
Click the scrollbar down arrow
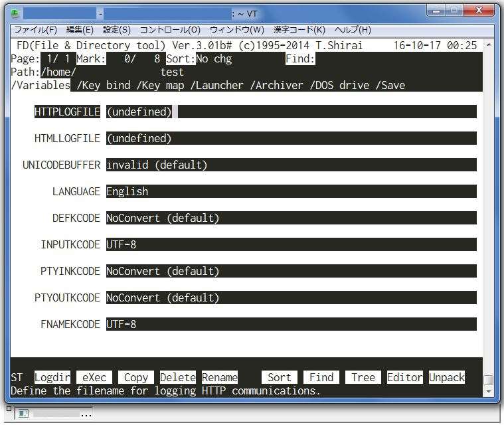pos(489,391)
